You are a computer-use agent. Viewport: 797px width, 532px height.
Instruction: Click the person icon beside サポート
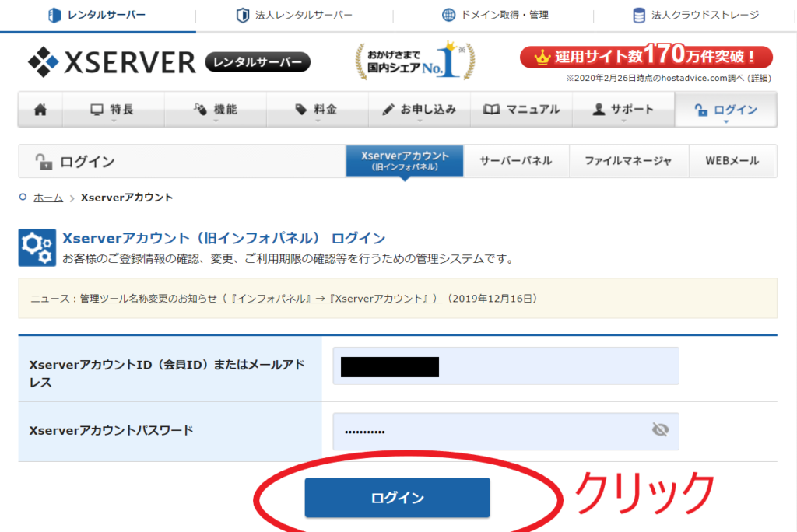click(x=599, y=109)
